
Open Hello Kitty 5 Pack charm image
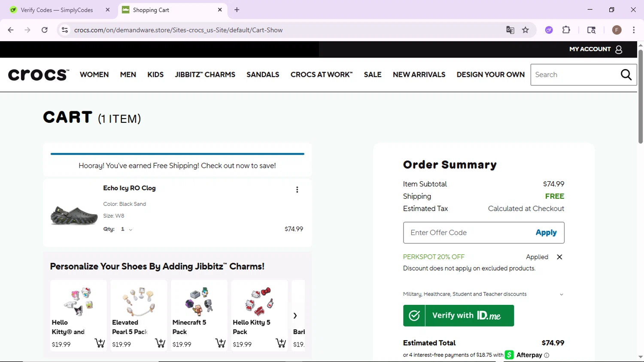coord(259,301)
